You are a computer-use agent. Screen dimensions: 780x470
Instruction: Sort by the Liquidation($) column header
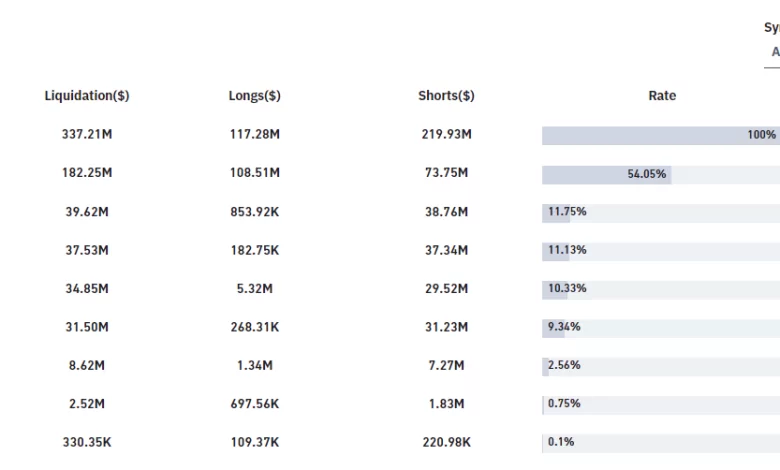[87, 96]
